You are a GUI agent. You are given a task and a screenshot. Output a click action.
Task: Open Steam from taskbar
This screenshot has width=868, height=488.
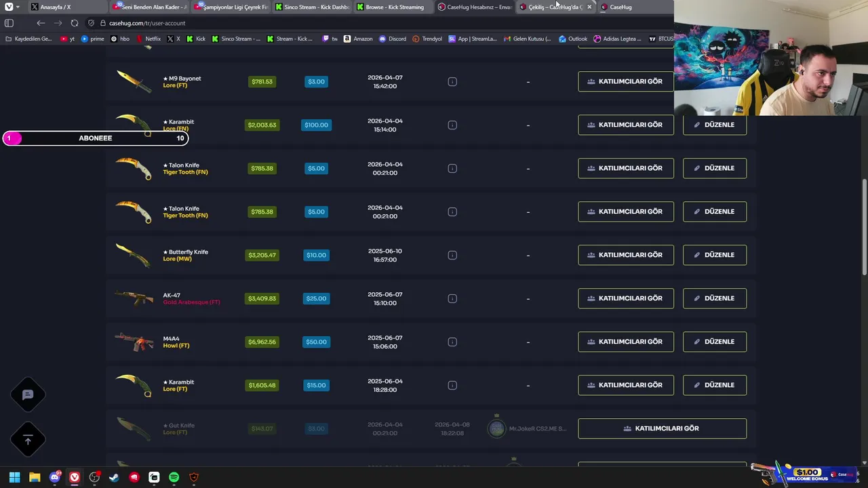(114, 477)
